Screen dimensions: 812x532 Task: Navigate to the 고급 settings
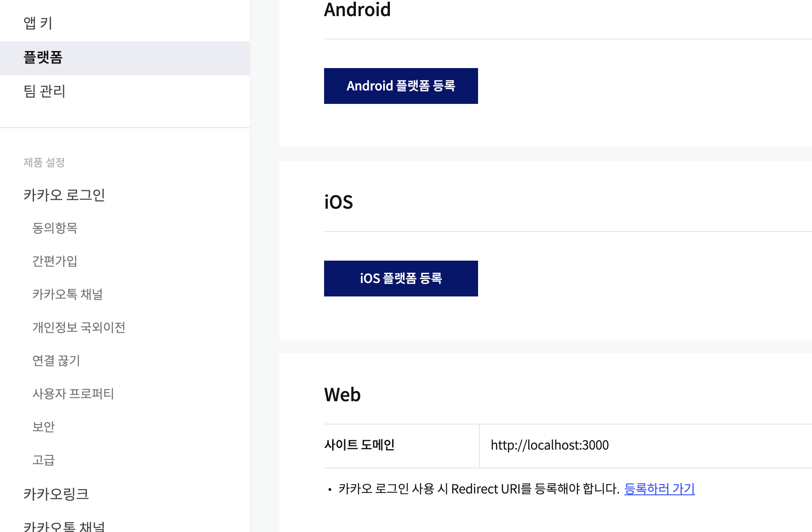coord(44,460)
